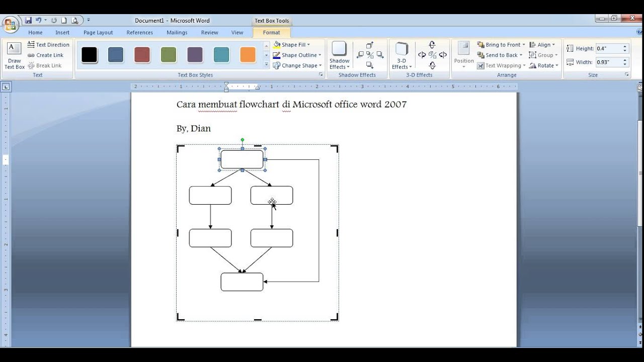This screenshot has height=362, width=644.
Task: Open the Align menu
Action: pyautogui.click(x=542, y=45)
